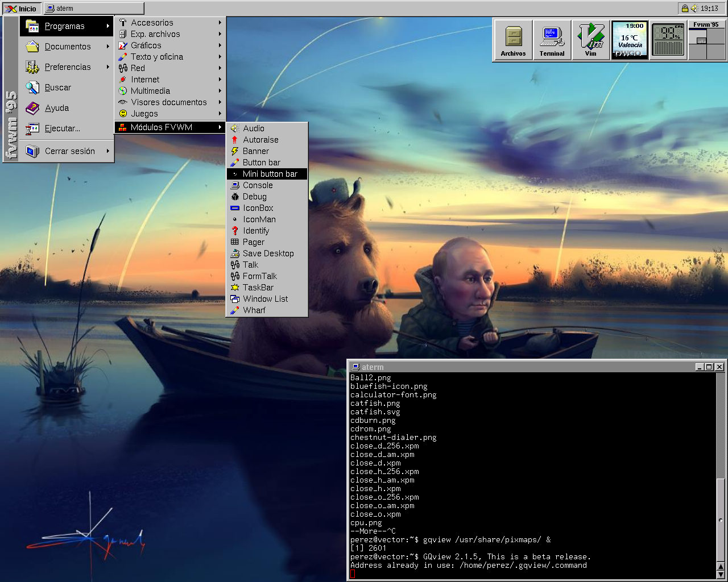
Task: Open the Cerrar sesión submenu
Action: [x=67, y=151]
